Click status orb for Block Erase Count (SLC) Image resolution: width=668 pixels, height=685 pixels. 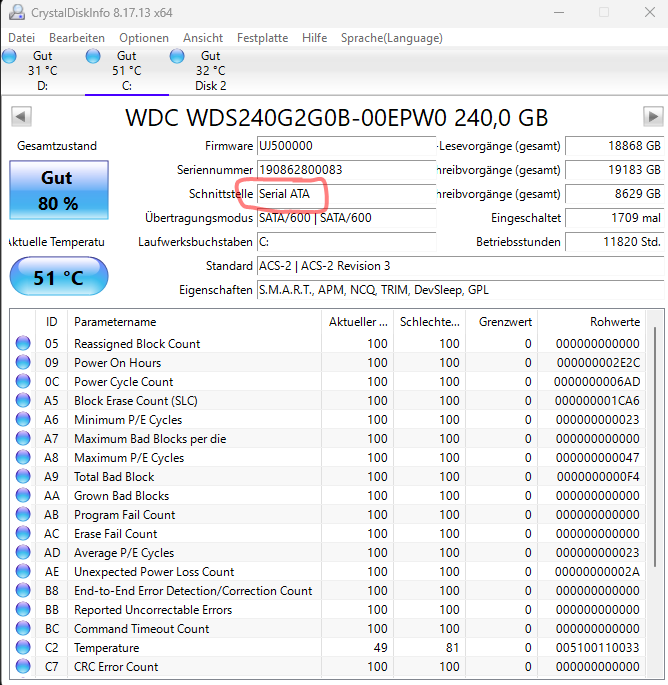[x=23, y=400]
